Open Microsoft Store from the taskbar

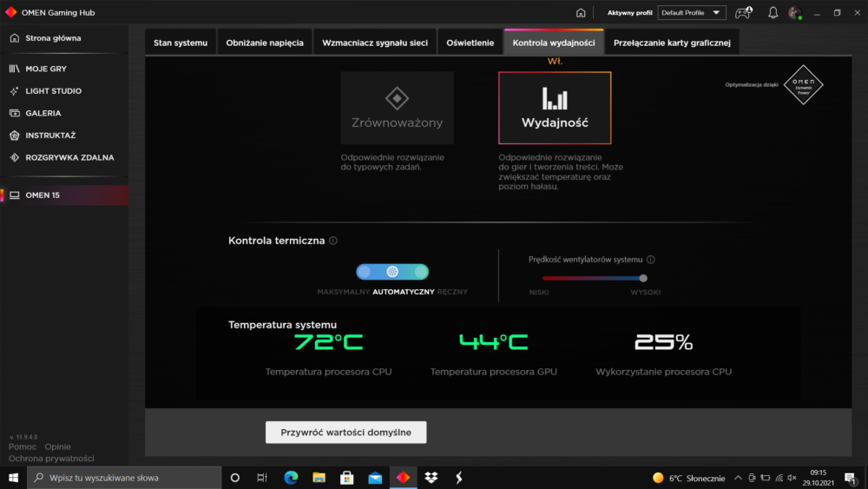pyautogui.click(x=347, y=478)
